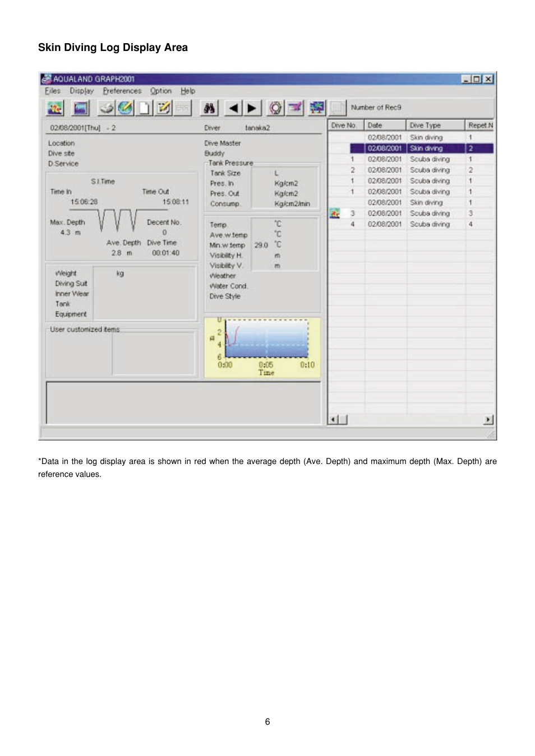Click the Repet.N column header
535x756 pixels.
480,126
